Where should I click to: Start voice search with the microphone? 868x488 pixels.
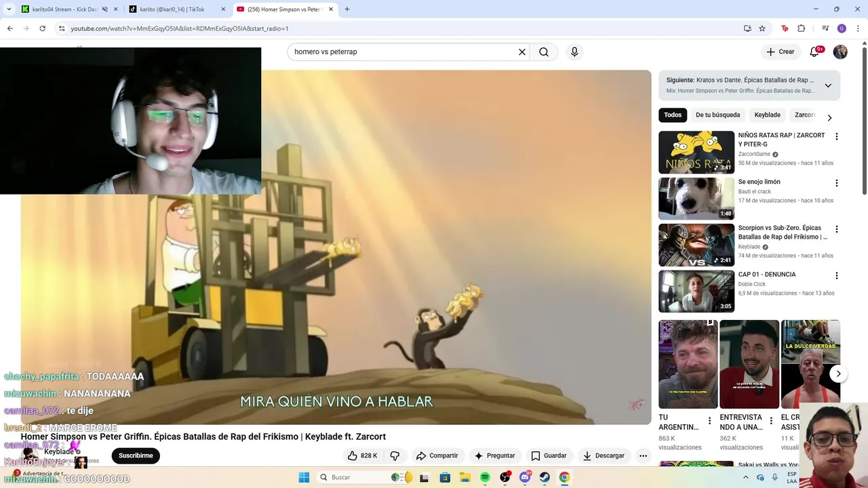point(574,52)
